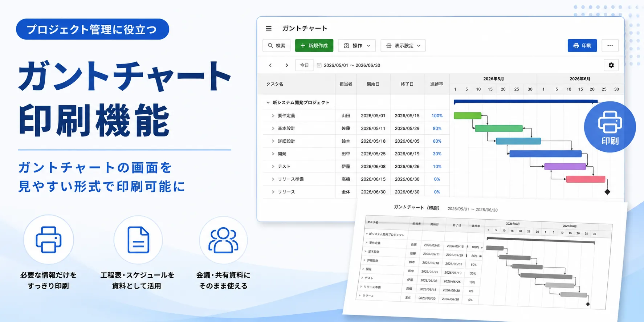Open the 操作 dropdown

coord(357,46)
